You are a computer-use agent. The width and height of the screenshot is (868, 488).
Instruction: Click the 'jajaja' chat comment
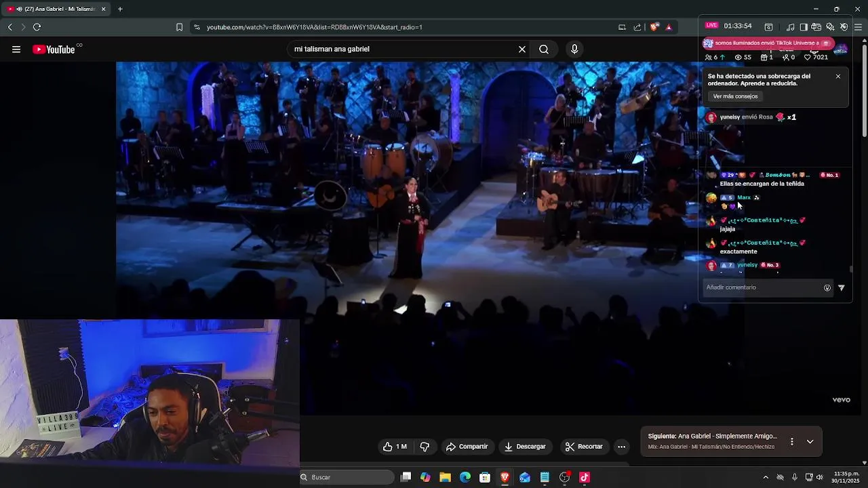point(728,229)
